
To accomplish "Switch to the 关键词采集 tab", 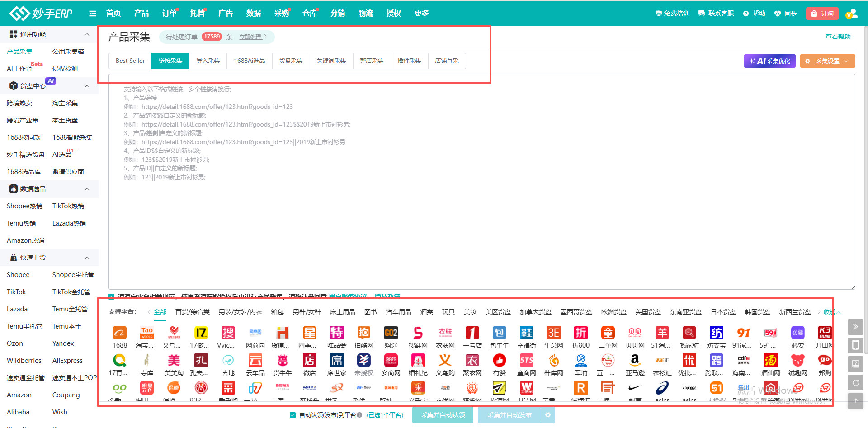I will pyautogui.click(x=331, y=61).
